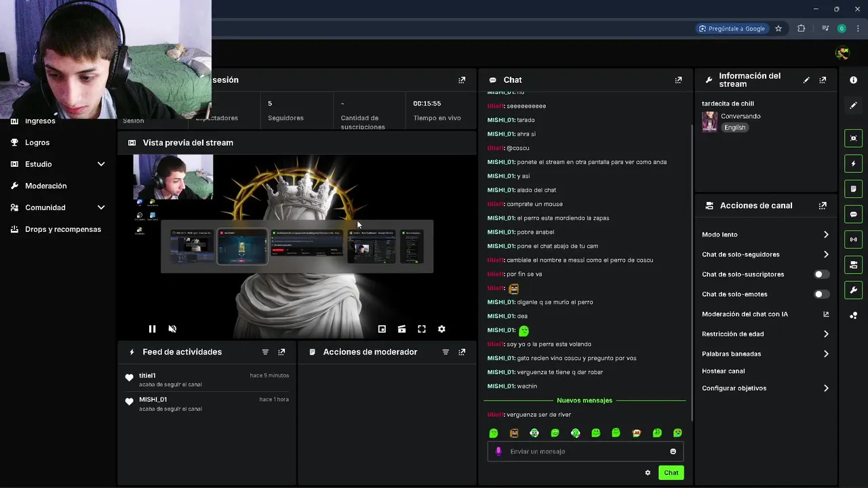Open the info icon in right rail

(x=853, y=80)
